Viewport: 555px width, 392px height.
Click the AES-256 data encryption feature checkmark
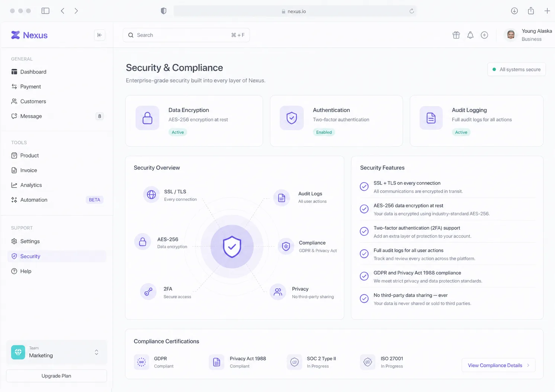(364, 209)
